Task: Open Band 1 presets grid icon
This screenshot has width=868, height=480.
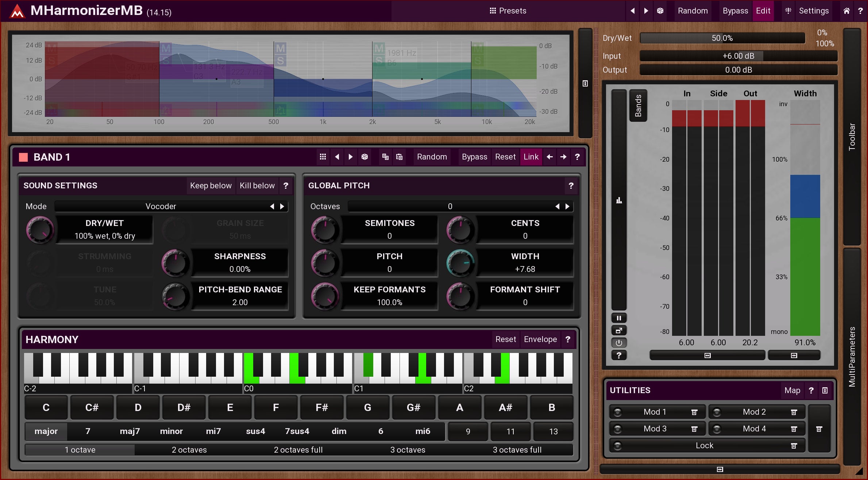Action: tap(323, 157)
